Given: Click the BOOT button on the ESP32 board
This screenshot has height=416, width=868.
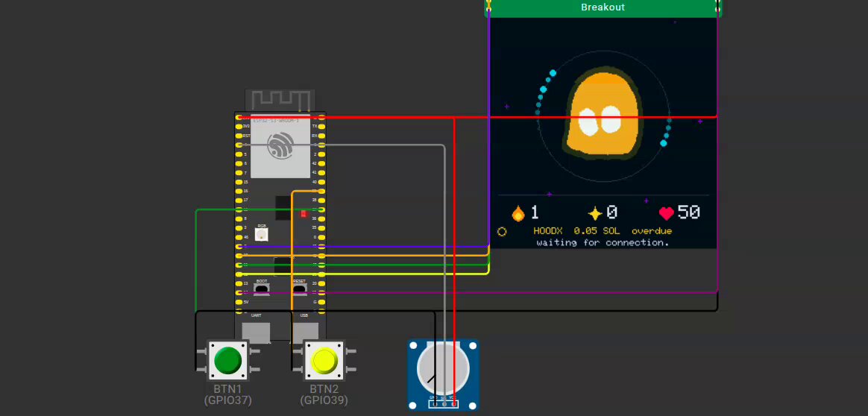Looking at the screenshot, I should tap(261, 289).
